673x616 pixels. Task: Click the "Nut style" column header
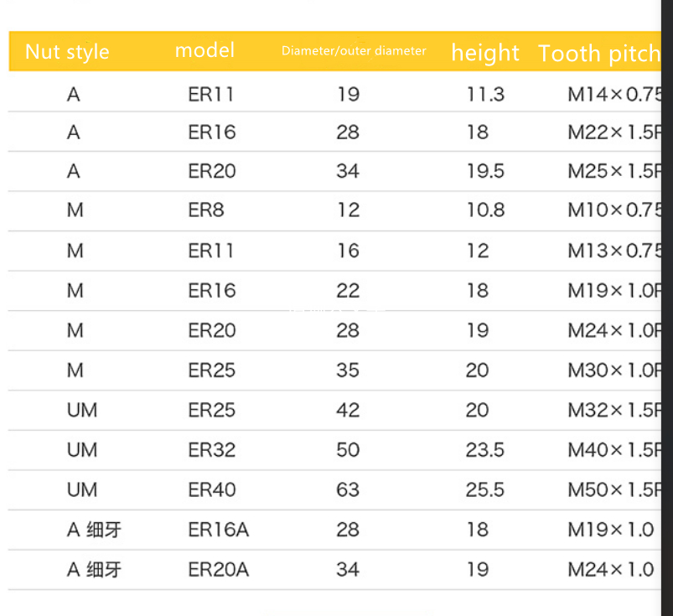coord(67,52)
